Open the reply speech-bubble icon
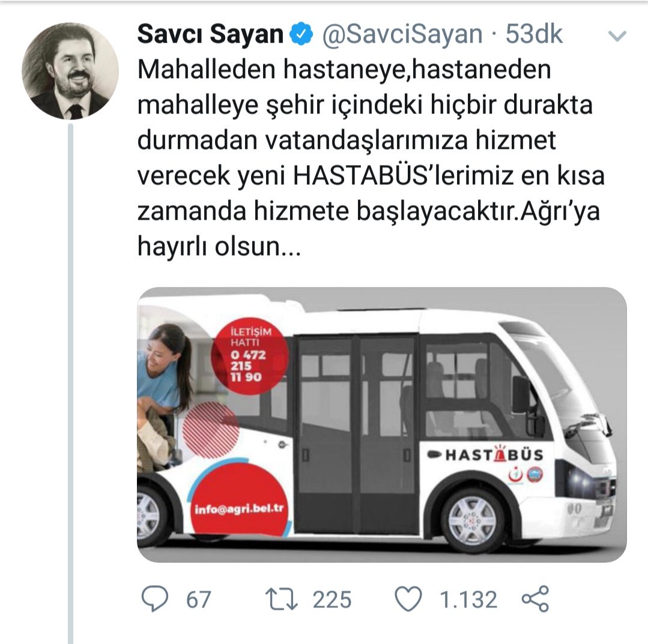Screen dimensions: 648x644 155,598
